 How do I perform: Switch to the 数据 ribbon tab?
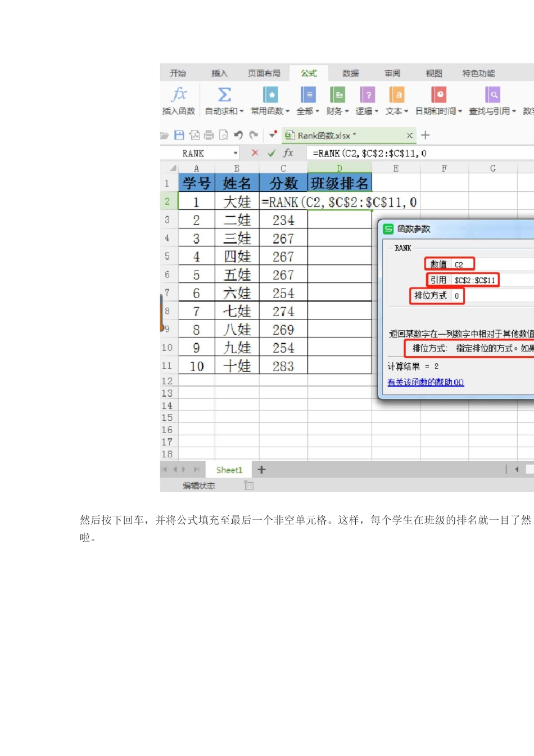coord(351,73)
